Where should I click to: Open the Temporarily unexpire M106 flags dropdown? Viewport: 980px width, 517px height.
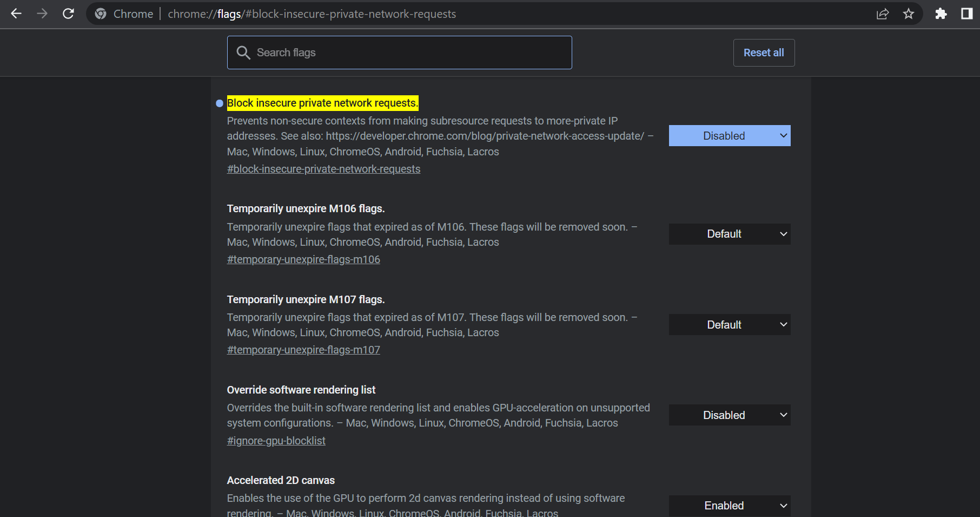pyautogui.click(x=730, y=234)
